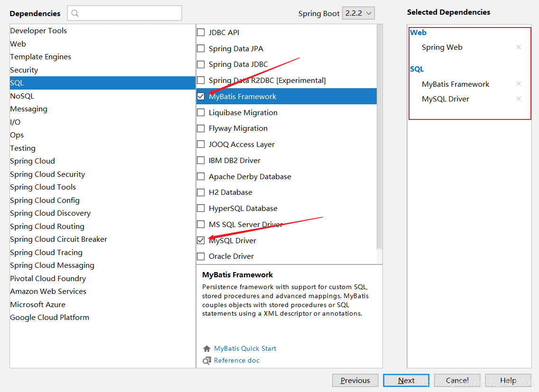
Task: Uncheck the MyBatis Framework checkbox
Action: (x=201, y=97)
